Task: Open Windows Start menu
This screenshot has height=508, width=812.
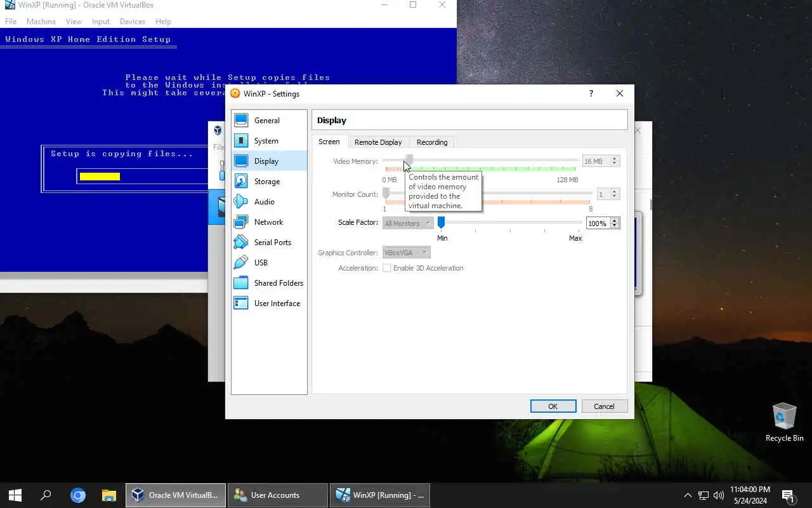Action: tap(15, 495)
